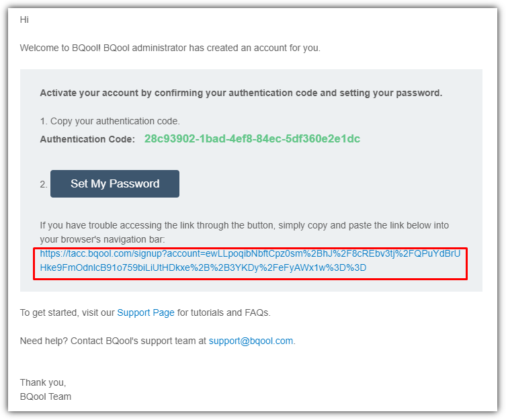The image size is (506, 420).
Task: Click the support@bqool.com email link
Action: pos(251,341)
